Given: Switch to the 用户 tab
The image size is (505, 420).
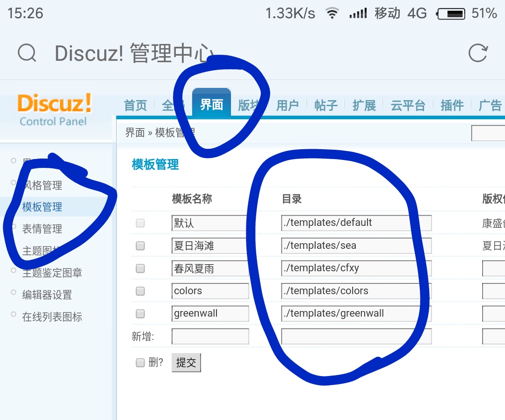Looking at the screenshot, I should tap(287, 106).
